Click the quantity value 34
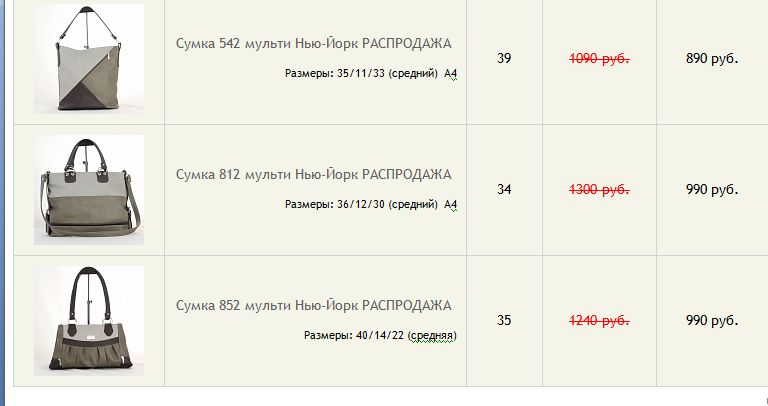The width and height of the screenshot is (768, 406). (x=504, y=189)
